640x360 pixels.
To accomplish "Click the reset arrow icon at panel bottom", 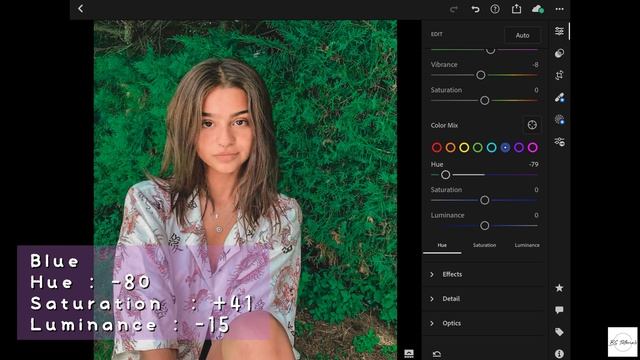I will [x=437, y=353].
